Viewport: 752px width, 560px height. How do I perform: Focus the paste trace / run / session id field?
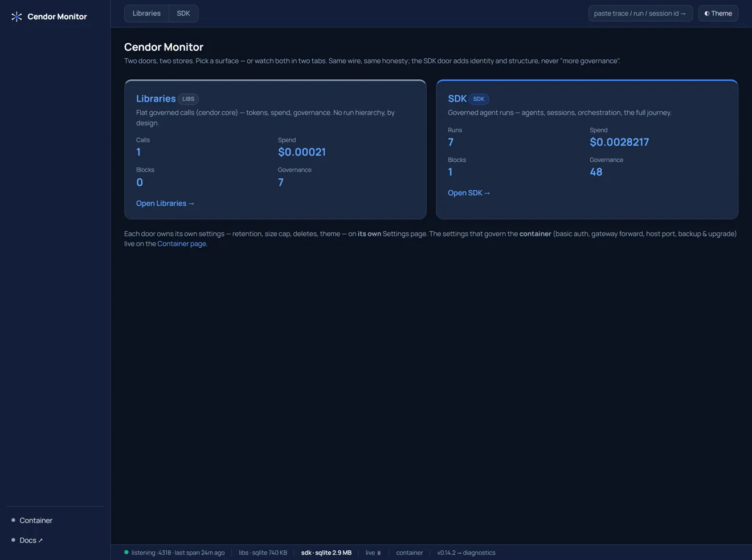point(640,13)
